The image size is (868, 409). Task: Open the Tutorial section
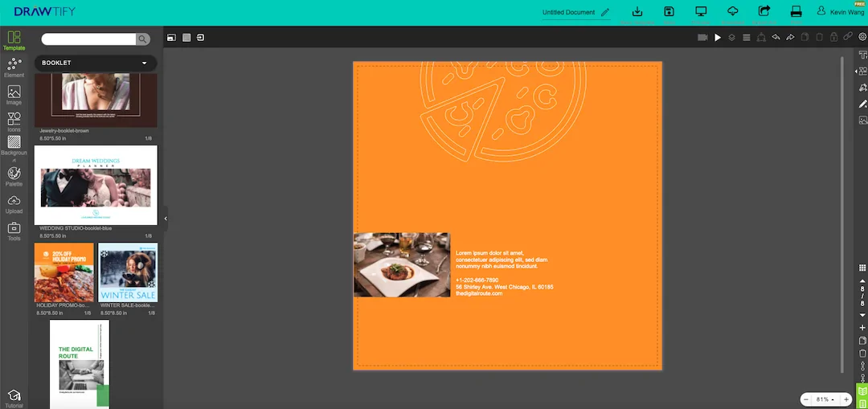tap(14, 399)
